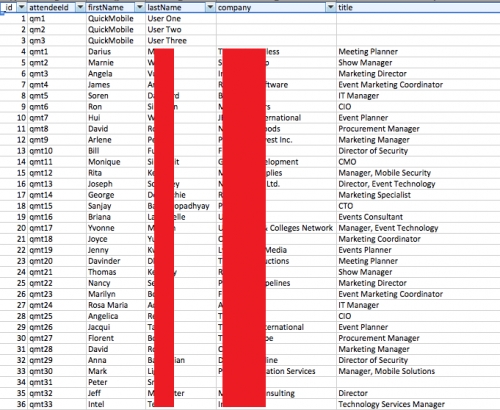Click the cell containing qm1
Viewport: 500px width, 410px height.
pos(56,19)
